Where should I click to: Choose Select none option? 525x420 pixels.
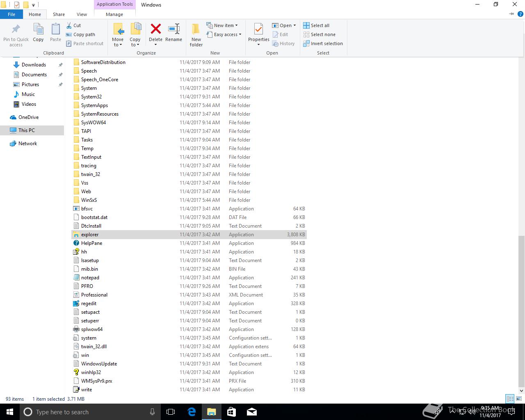[x=319, y=34]
